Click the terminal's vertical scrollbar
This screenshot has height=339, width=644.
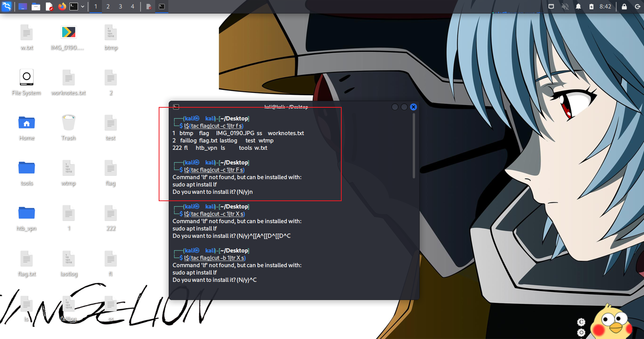pos(414,145)
